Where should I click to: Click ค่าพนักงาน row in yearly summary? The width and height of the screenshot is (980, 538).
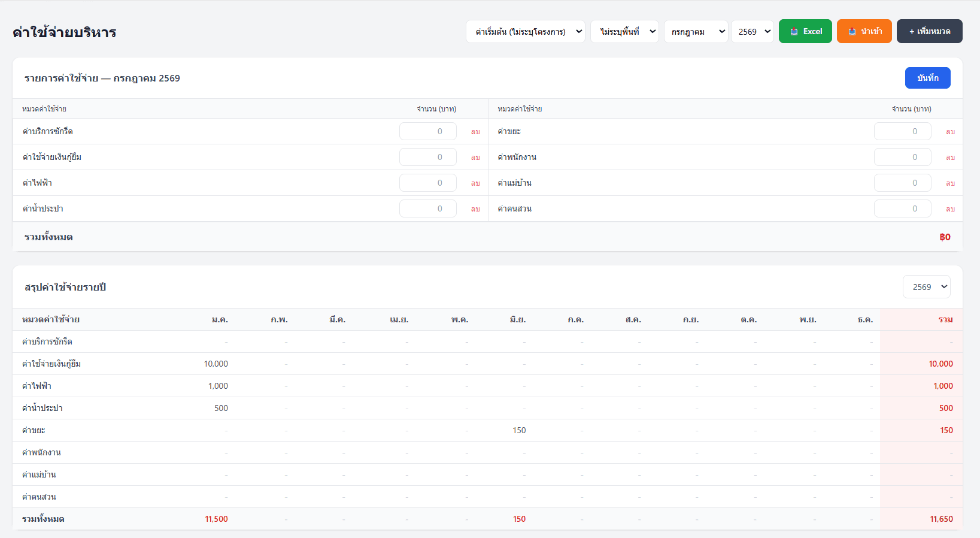pos(487,452)
